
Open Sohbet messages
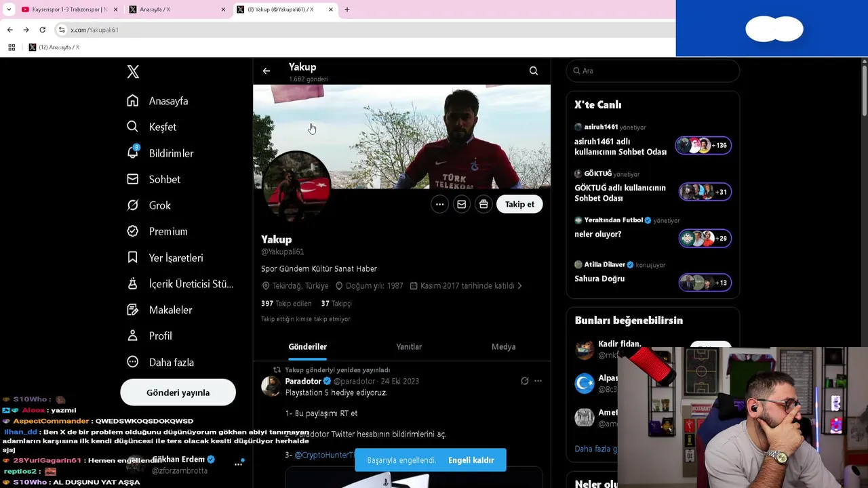(x=153, y=179)
